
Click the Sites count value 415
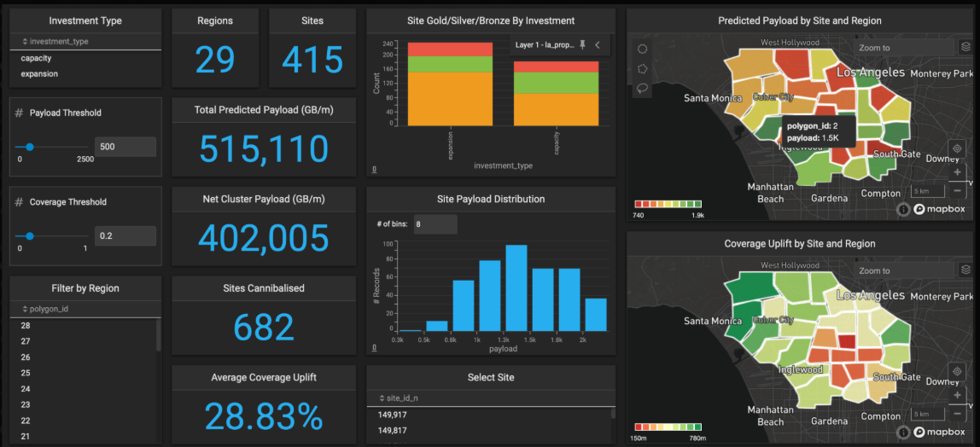[312, 61]
